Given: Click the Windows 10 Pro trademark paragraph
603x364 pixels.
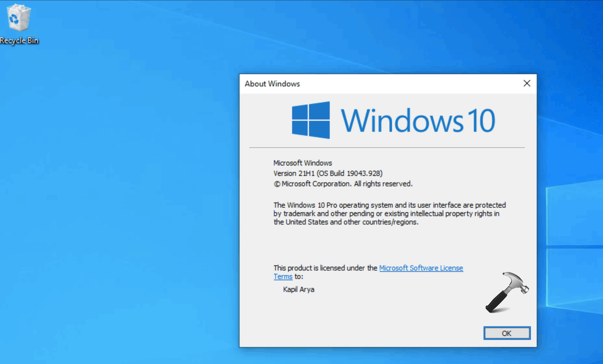Looking at the screenshot, I should point(389,214).
